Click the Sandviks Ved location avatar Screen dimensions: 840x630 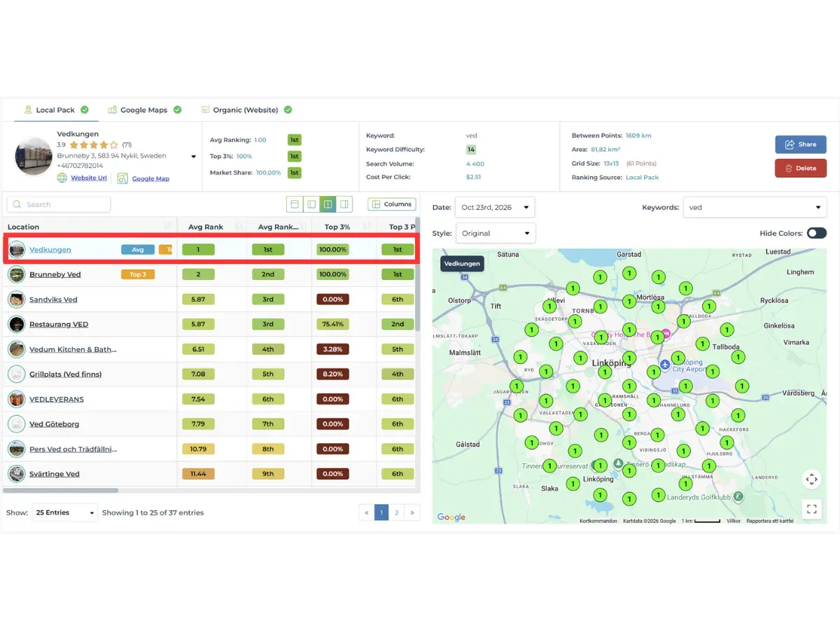tap(17, 300)
